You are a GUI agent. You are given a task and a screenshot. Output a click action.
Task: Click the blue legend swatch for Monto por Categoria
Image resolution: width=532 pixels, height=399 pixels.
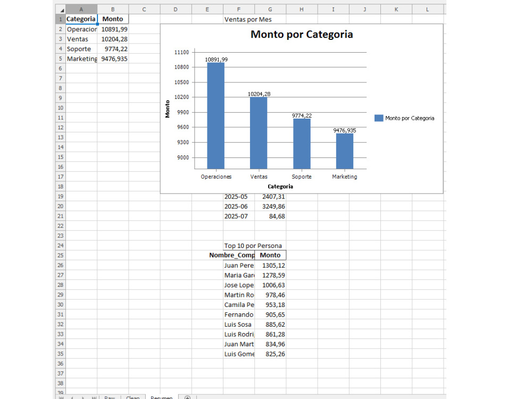(x=379, y=118)
